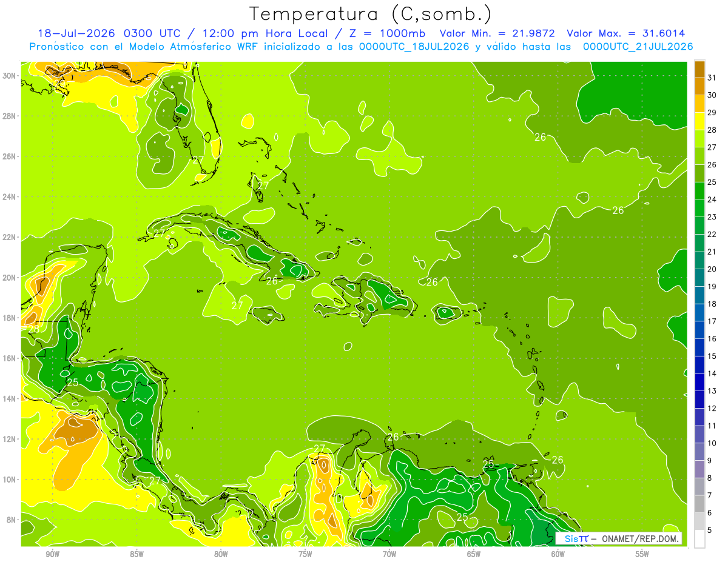The width and height of the screenshot is (728, 562).
Task: Click the "26N" latitude label
Action: click(x=10, y=156)
